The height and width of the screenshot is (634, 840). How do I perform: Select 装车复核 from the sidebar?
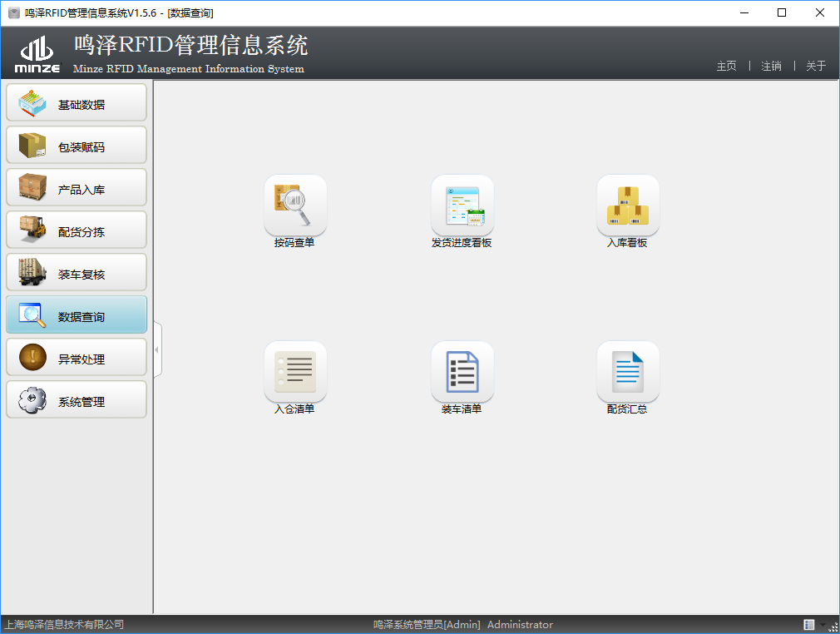(77, 273)
